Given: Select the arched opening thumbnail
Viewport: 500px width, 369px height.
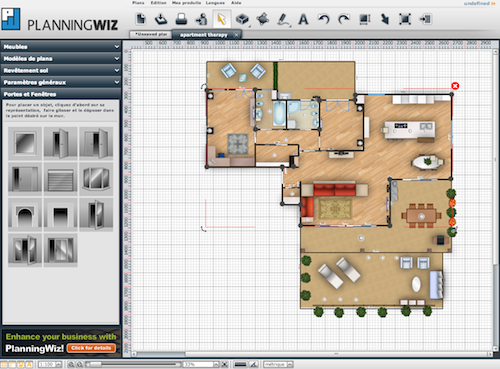Looking at the screenshot, I should (25, 215).
